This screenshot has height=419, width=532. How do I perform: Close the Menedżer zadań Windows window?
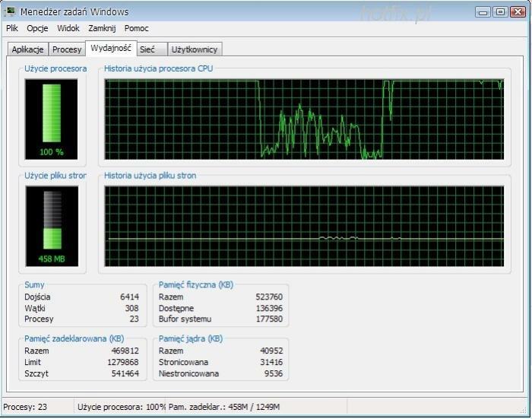point(517,11)
